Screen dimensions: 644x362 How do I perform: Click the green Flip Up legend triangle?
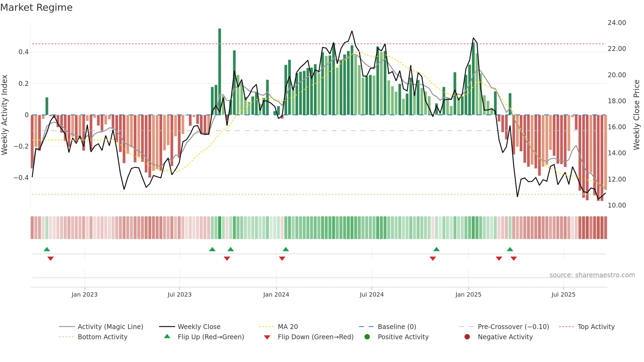coord(167,336)
